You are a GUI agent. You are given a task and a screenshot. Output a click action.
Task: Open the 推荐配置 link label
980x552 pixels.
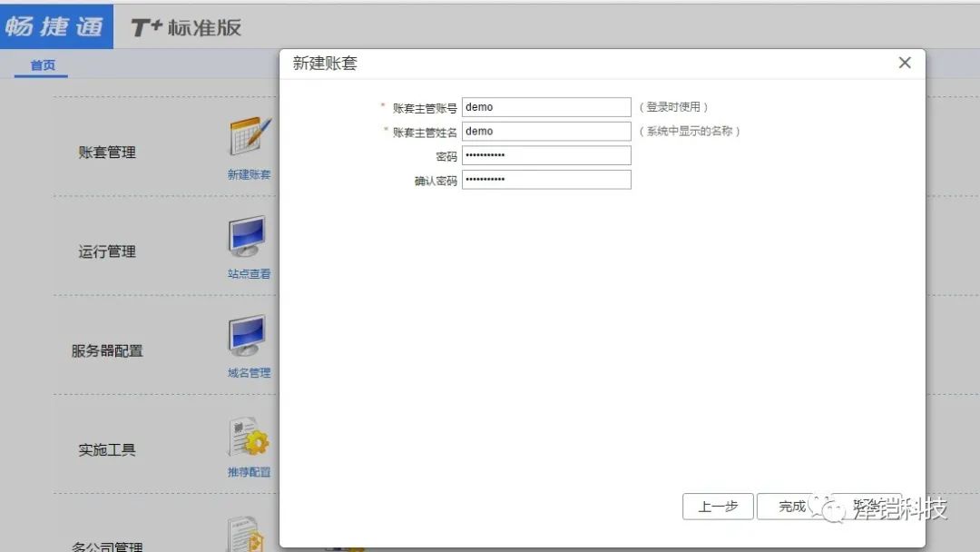pos(249,472)
